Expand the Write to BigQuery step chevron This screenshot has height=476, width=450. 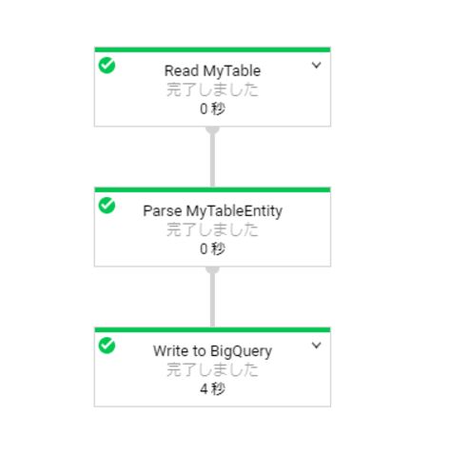click(x=316, y=345)
